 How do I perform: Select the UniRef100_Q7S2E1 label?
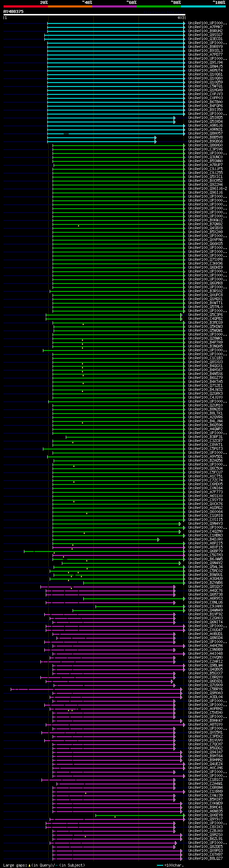(x=205, y=385)
